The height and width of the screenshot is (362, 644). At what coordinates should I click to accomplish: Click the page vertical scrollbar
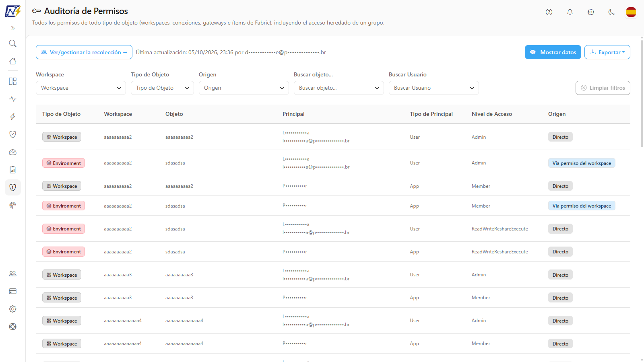pos(642,93)
